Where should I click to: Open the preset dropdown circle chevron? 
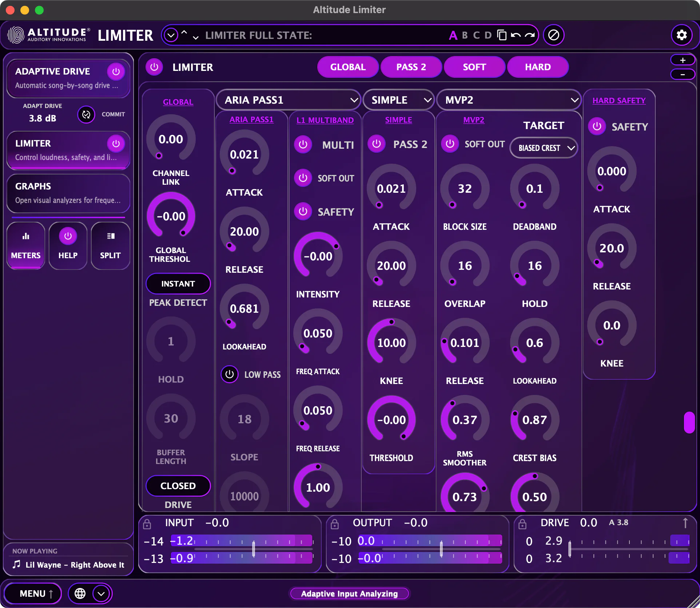tap(171, 35)
